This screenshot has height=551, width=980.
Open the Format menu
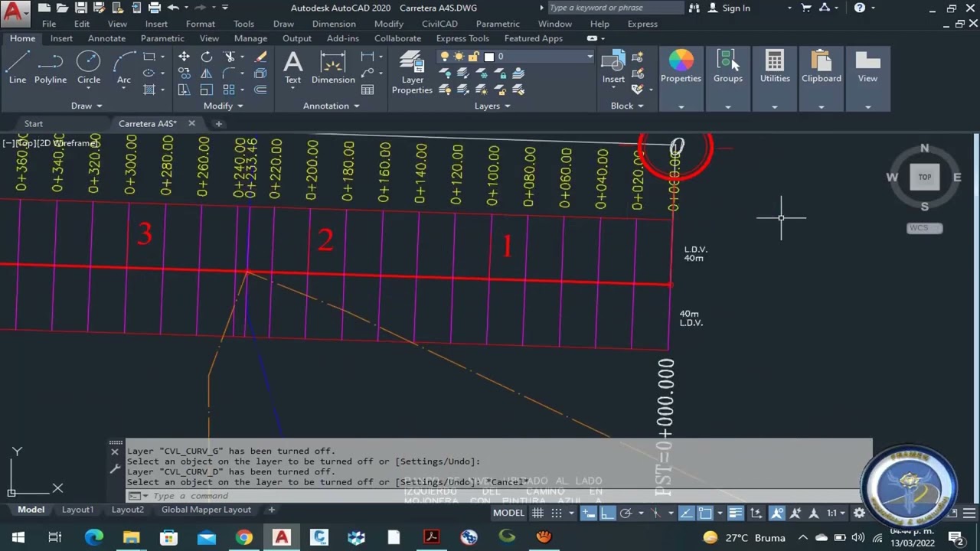tap(201, 24)
